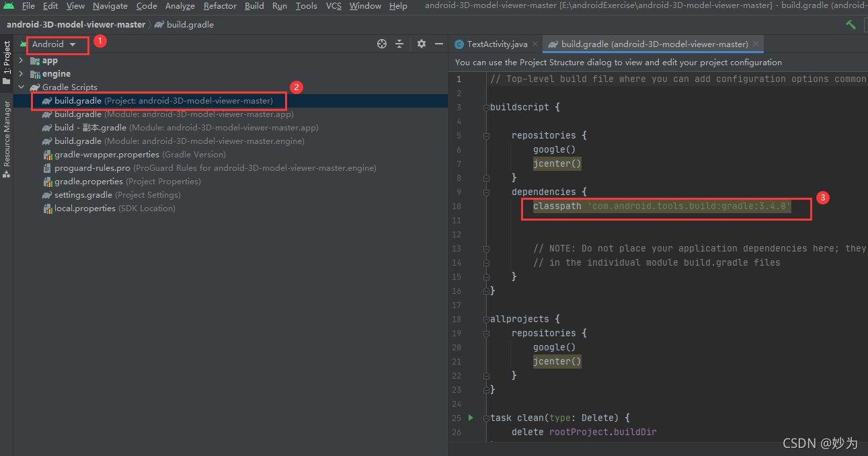Click jcenter() on line 7
The width and height of the screenshot is (868, 456).
click(x=557, y=163)
